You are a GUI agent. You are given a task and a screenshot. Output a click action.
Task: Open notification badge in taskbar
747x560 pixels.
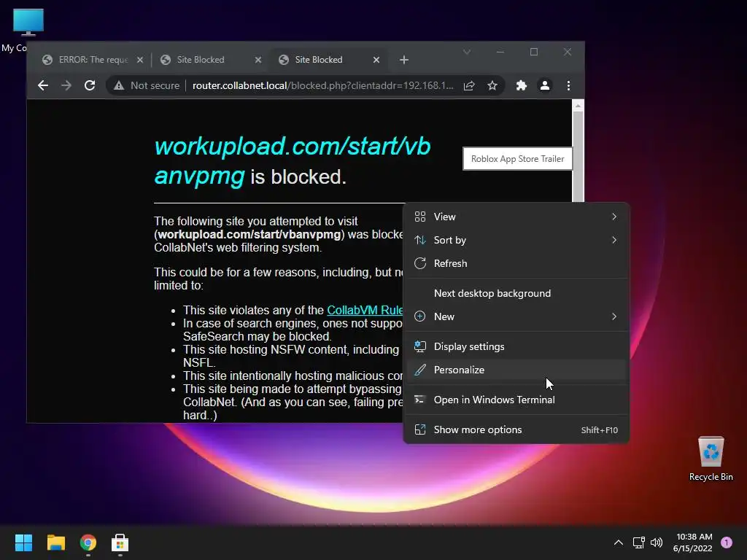coord(727,542)
